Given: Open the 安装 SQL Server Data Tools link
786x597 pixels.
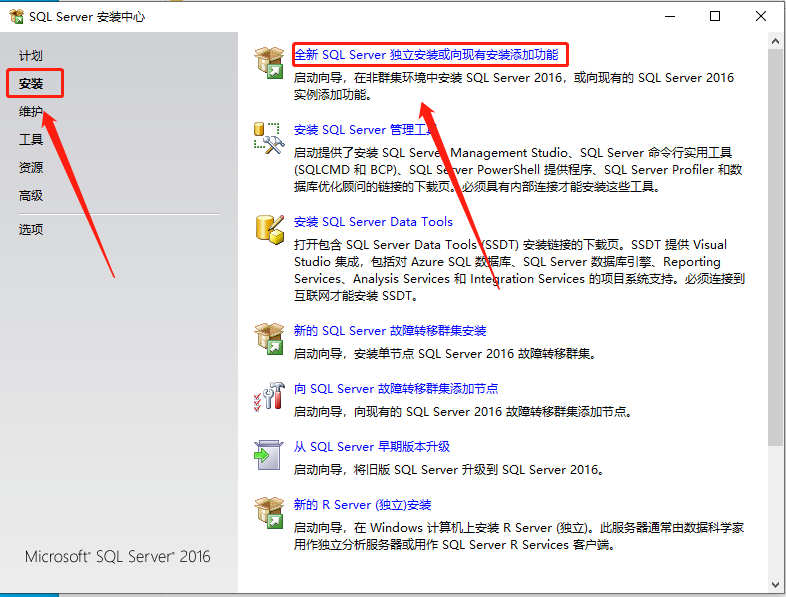Looking at the screenshot, I should 373,222.
